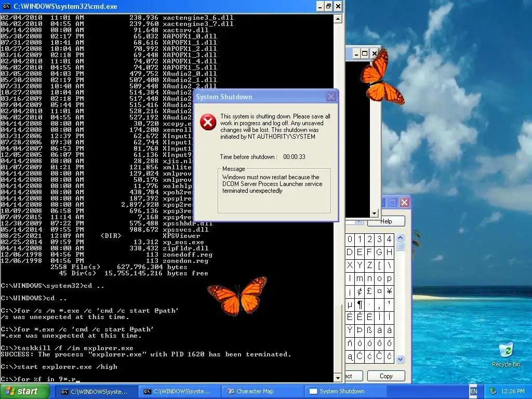The image size is (532, 399).
Task: Open the Recycle Bin desktop icon
Action: coord(506,354)
